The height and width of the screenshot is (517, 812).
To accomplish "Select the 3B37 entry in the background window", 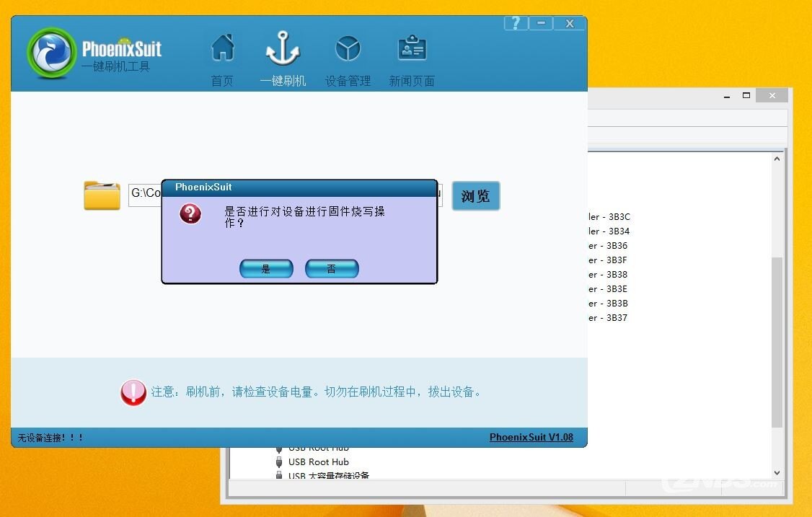I will (608, 318).
